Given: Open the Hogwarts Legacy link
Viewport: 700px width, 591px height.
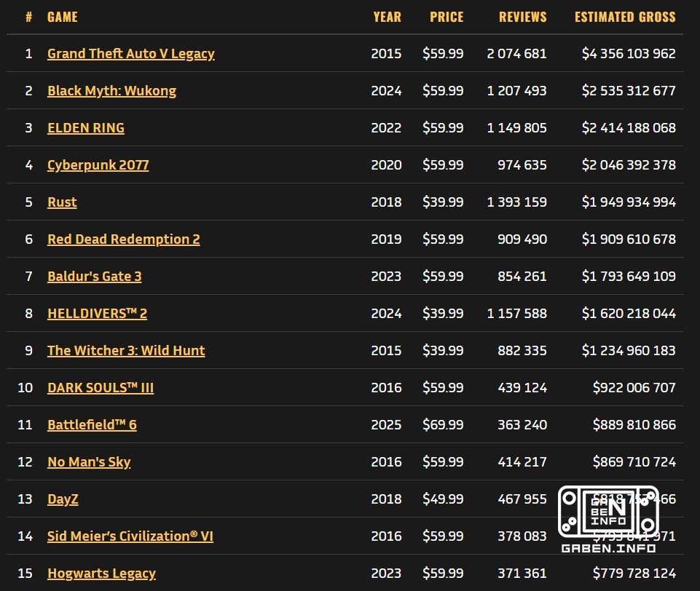Looking at the screenshot, I should pyautogui.click(x=101, y=574).
